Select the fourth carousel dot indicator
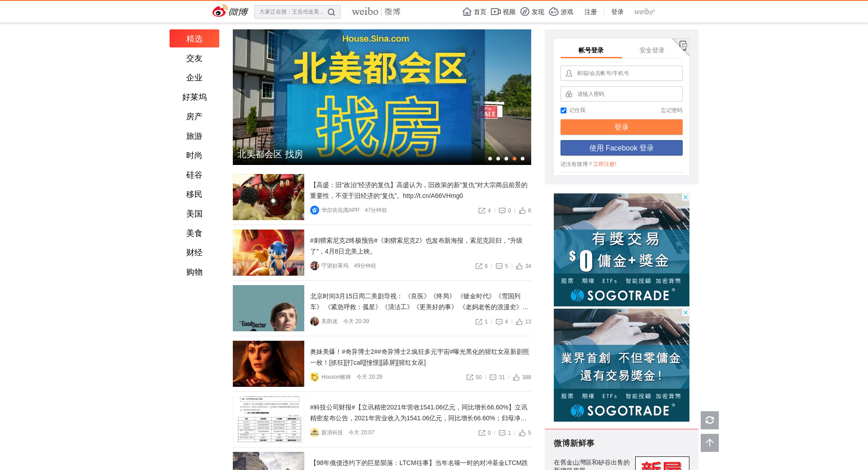868x470 pixels. click(x=514, y=159)
